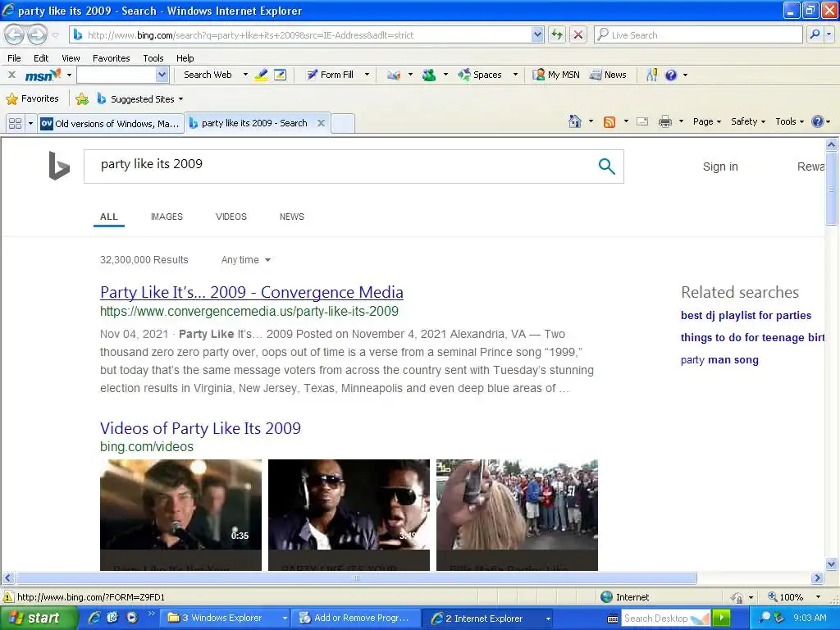Click the Live Search input box

pos(698,34)
